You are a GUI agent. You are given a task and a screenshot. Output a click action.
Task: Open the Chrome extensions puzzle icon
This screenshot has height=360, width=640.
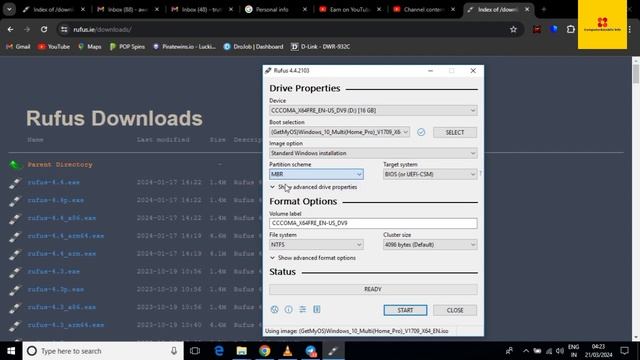point(571,29)
